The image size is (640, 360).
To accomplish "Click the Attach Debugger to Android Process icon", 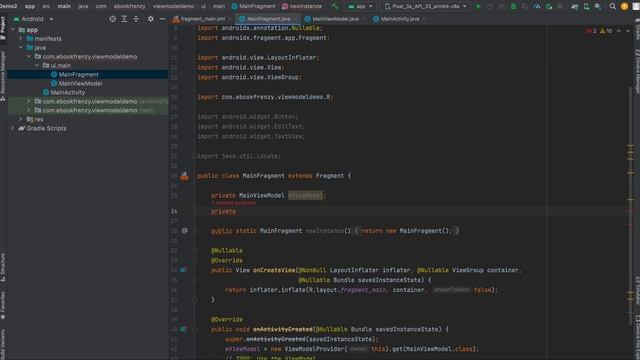I will 549,7.
